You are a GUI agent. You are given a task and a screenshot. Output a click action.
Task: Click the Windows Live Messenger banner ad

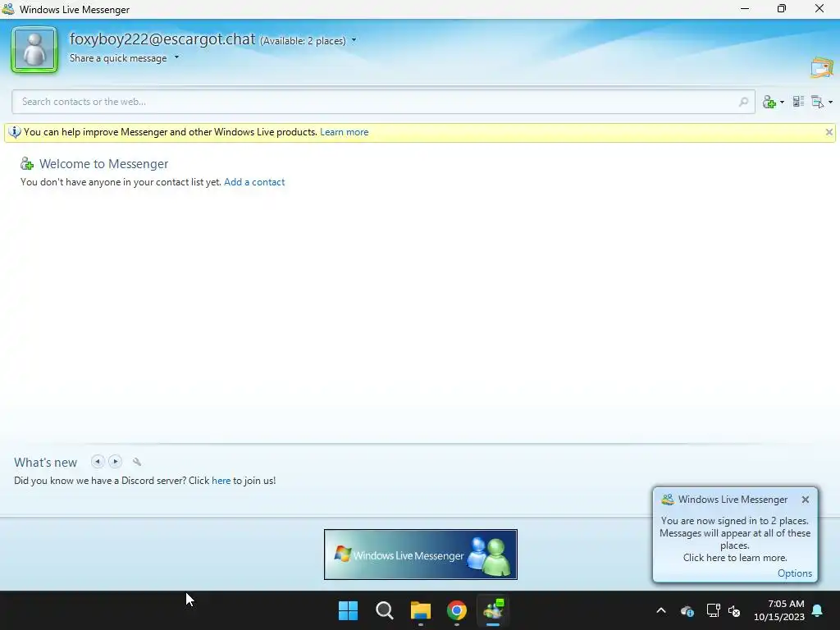421,555
